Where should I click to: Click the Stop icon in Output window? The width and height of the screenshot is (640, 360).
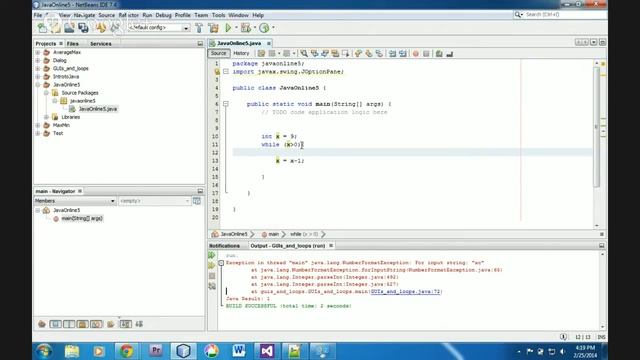pos(212,276)
